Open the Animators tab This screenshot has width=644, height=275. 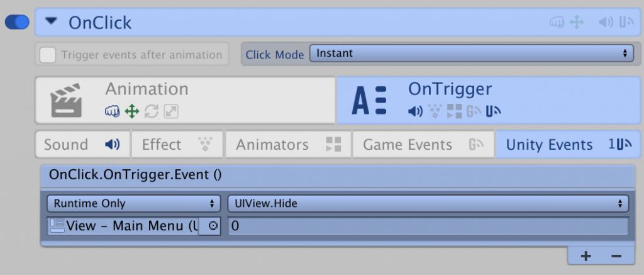click(288, 145)
